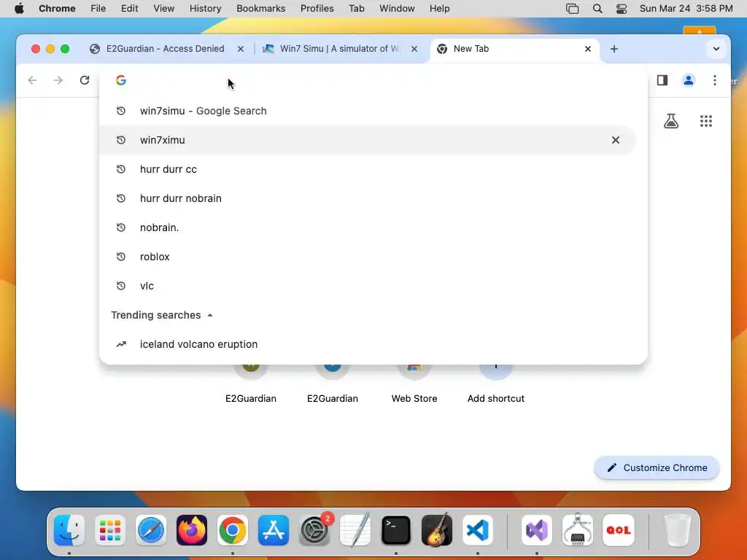This screenshot has height=560, width=747.
Task: Select the roblox suggestion
Action: tap(367, 257)
